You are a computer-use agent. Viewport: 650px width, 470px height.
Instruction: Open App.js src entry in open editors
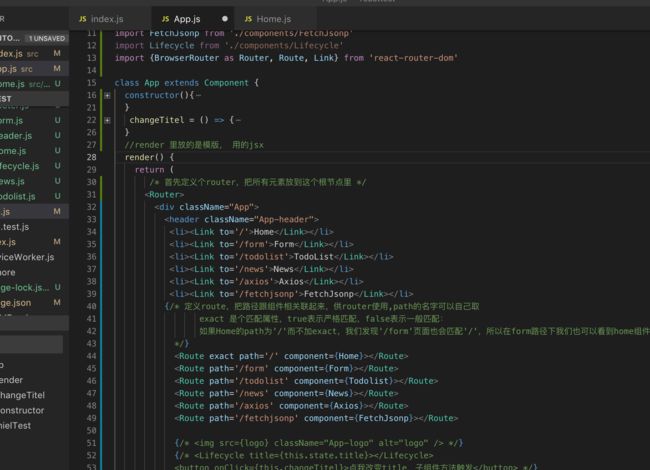pos(34,69)
